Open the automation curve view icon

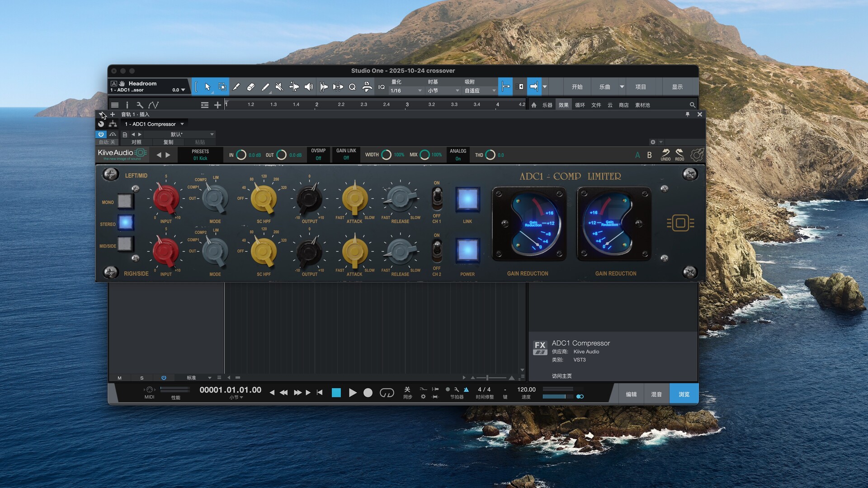(x=153, y=105)
